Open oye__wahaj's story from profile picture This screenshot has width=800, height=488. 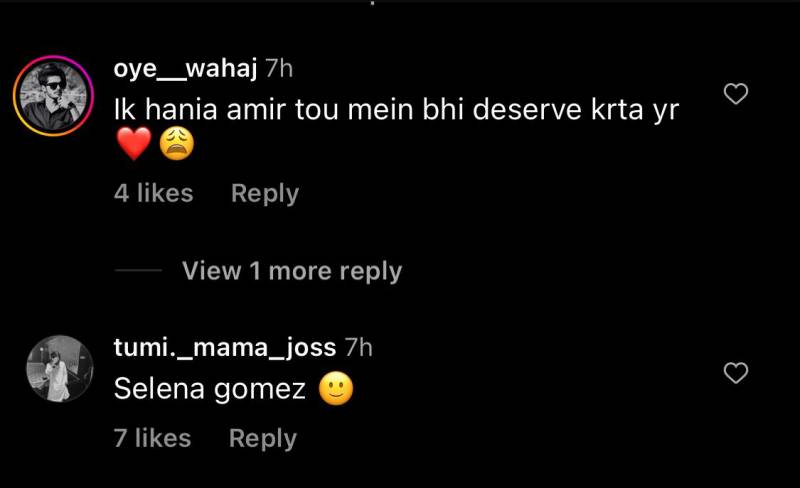coord(53,96)
